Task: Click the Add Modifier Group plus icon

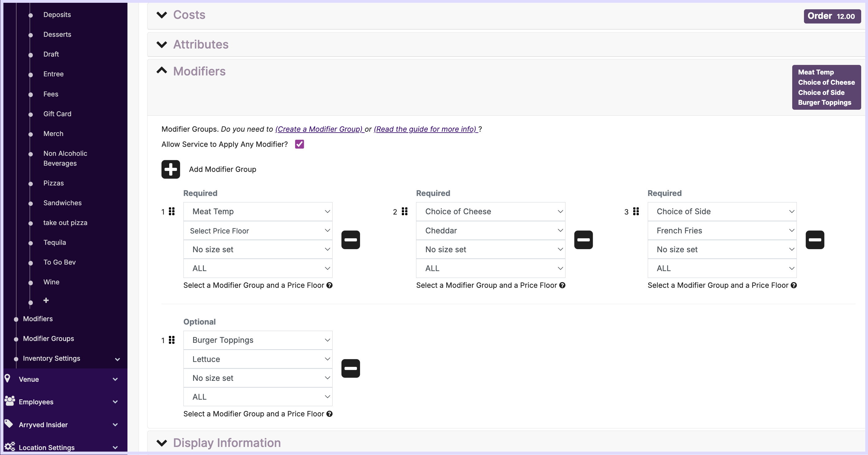Action: click(x=170, y=169)
